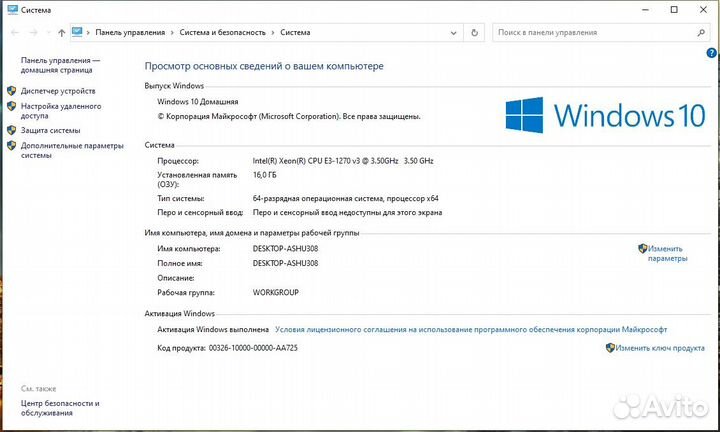This screenshot has height=432, width=720.
Task: Click the search magnifier icon
Action: point(701,33)
